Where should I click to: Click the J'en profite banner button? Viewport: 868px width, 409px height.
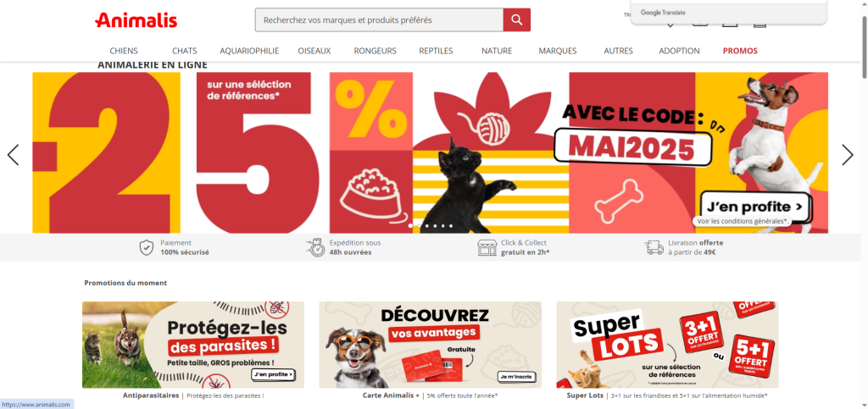[754, 207]
